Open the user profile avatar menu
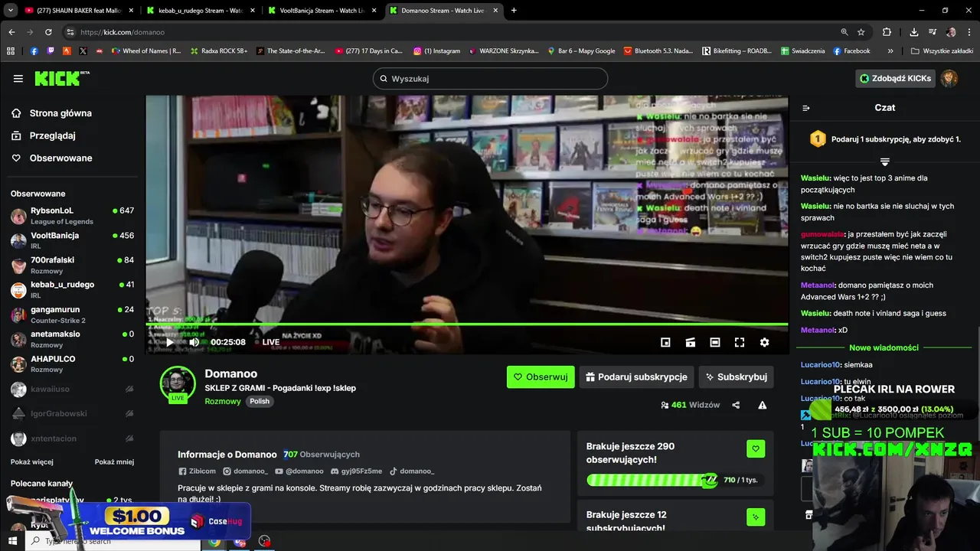 point(949,78)
